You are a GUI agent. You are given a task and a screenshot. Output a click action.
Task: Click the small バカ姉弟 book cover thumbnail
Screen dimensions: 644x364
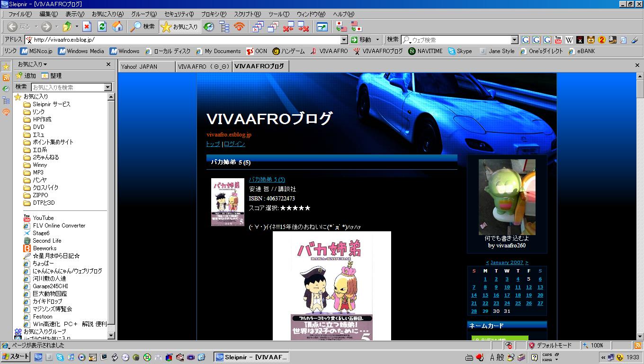coord(228,202)
